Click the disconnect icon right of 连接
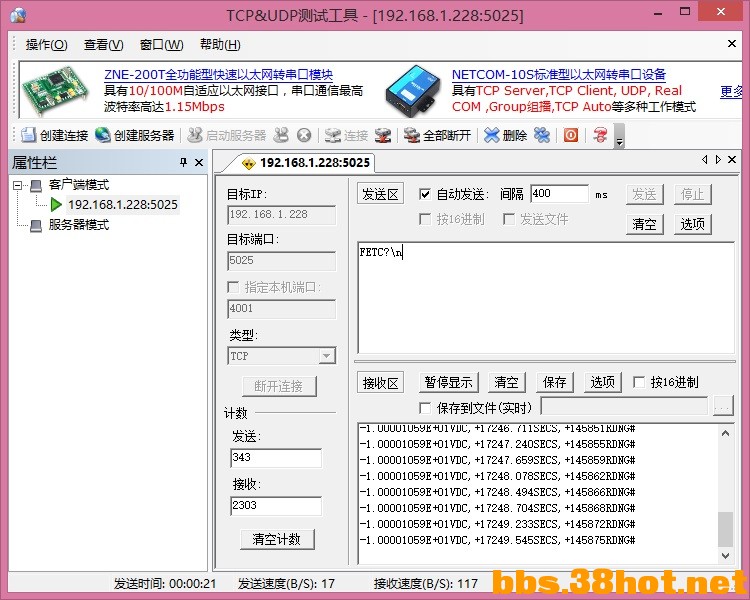Screen dimensions: 750x600 click(x=383, y=135)
